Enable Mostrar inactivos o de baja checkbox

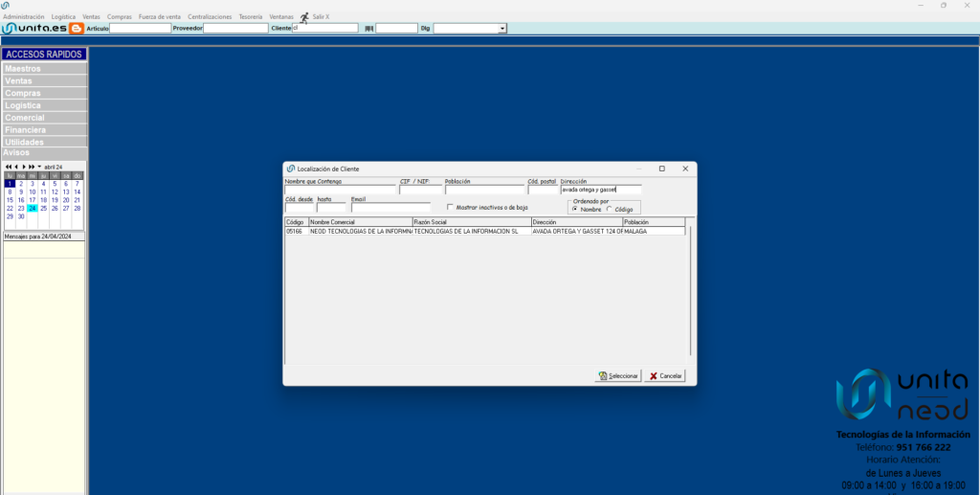(x=451, y=207)
